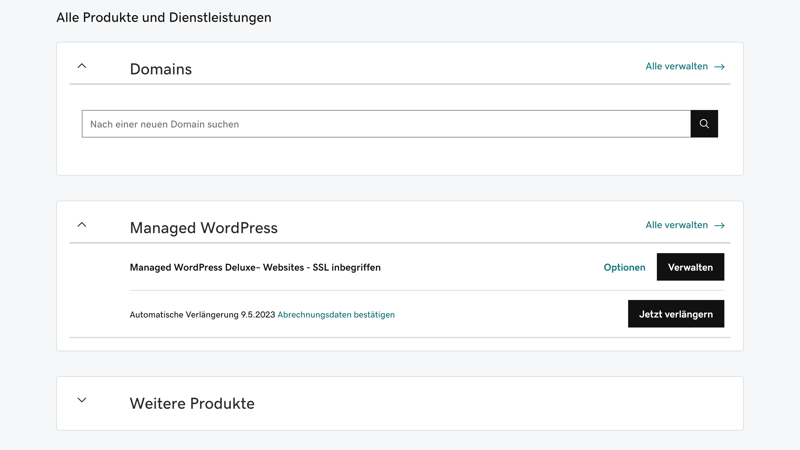Image resolution: width=800 pixels, height=450 pixels.
Task: Collapse the Managed WordPress section chevron
Action: (x=82, y=225)
